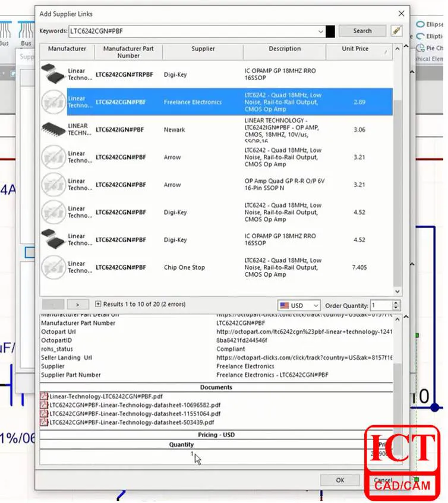The width and height of the screenshot is (448, 503).
Task: Open the USD currency dropdown
Action: (299, 305)
